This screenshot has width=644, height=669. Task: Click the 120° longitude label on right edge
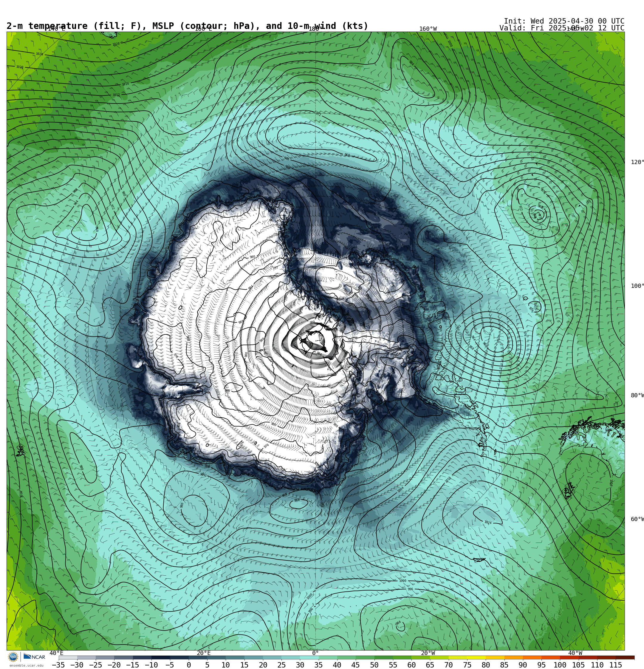point(637,162)
